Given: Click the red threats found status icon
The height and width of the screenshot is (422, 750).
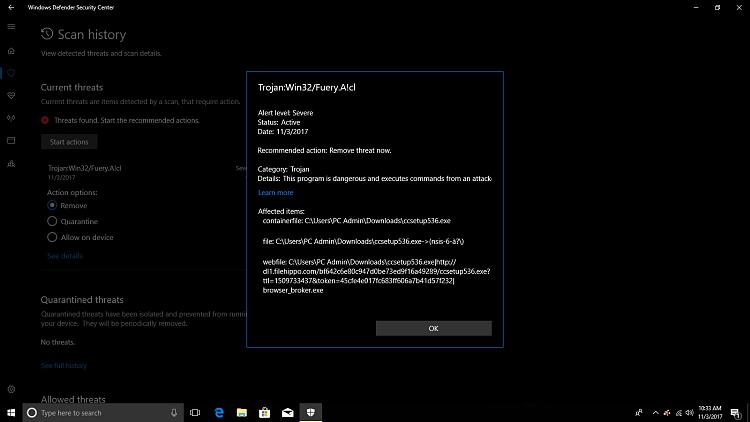Looking at the screenshot, I should point(45,120).
